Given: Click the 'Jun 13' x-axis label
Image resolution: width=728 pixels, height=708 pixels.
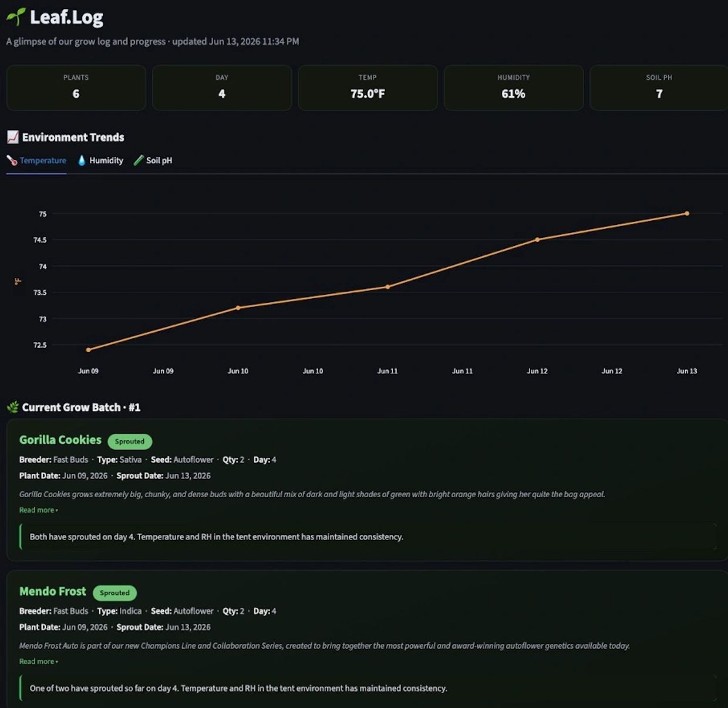Looking at the screenshot, I should click(687, 371).
